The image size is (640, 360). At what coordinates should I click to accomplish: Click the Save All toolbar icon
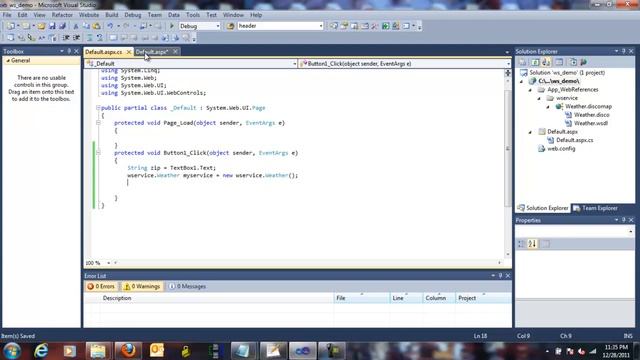pos(62,26)
